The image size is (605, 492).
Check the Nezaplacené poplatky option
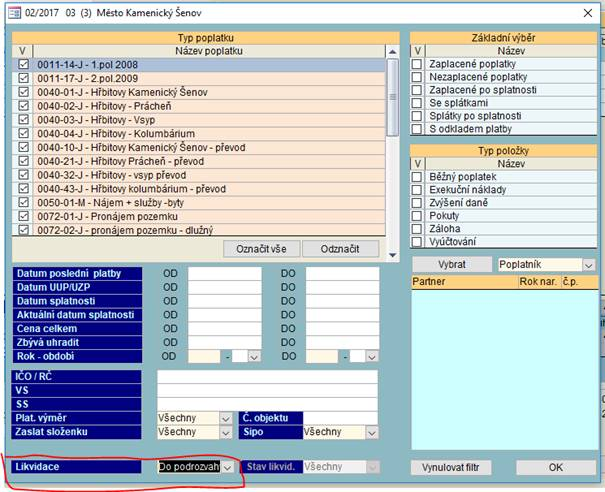pyautogui.click(x=418, y=78)
